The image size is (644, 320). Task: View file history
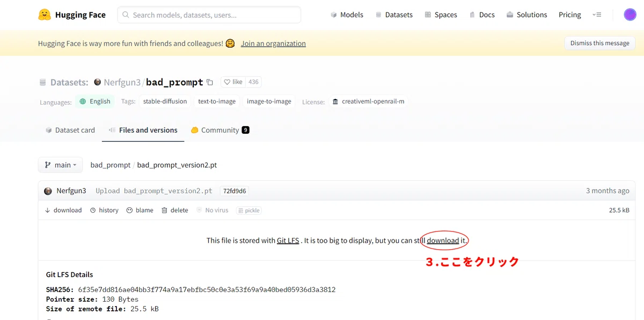click(104, 210)
